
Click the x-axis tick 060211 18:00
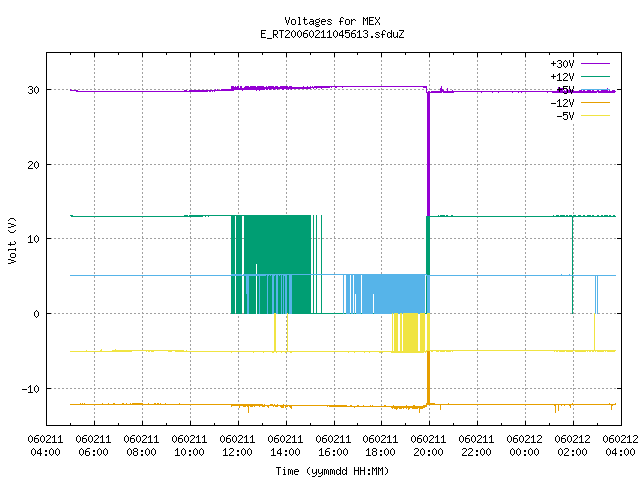381,445
